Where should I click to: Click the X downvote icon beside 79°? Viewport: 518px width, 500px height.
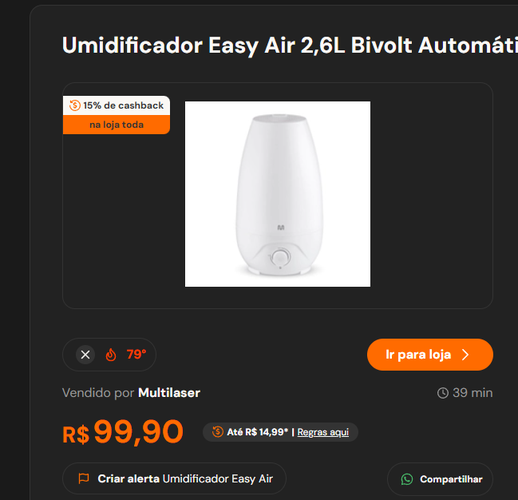(x=85, y=355)
